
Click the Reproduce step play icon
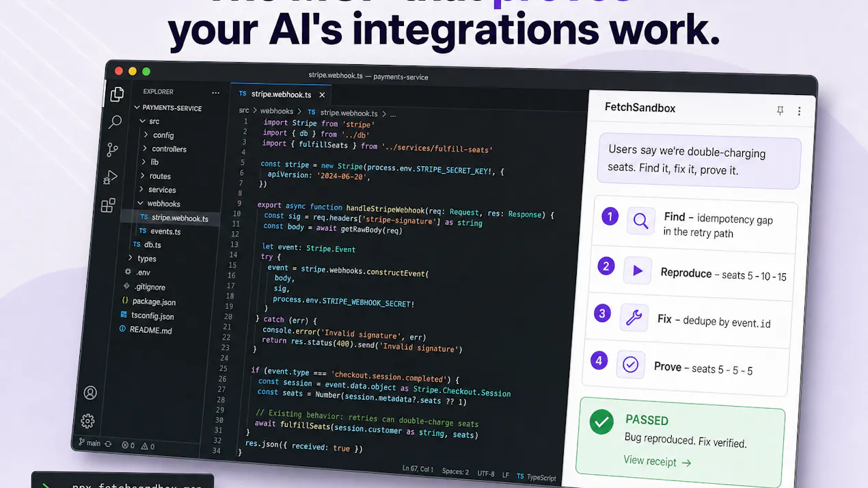click(x=638, y=271)
